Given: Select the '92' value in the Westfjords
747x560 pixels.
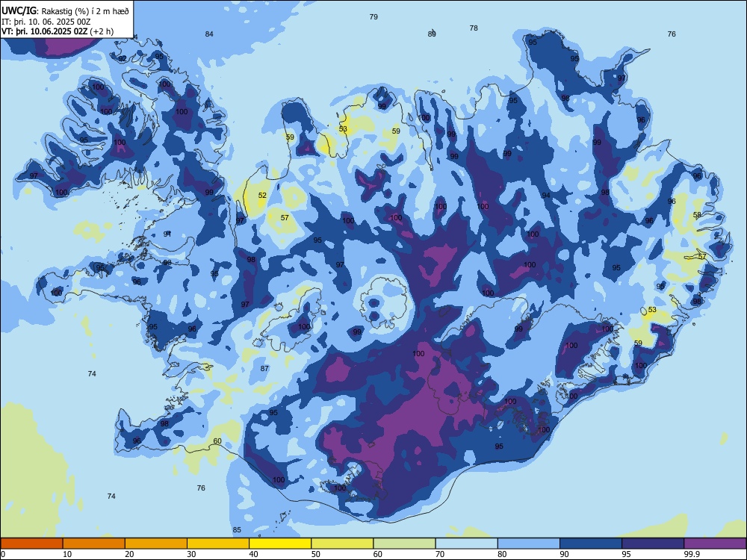Looking at the screenshot, I should click(123, 58).
